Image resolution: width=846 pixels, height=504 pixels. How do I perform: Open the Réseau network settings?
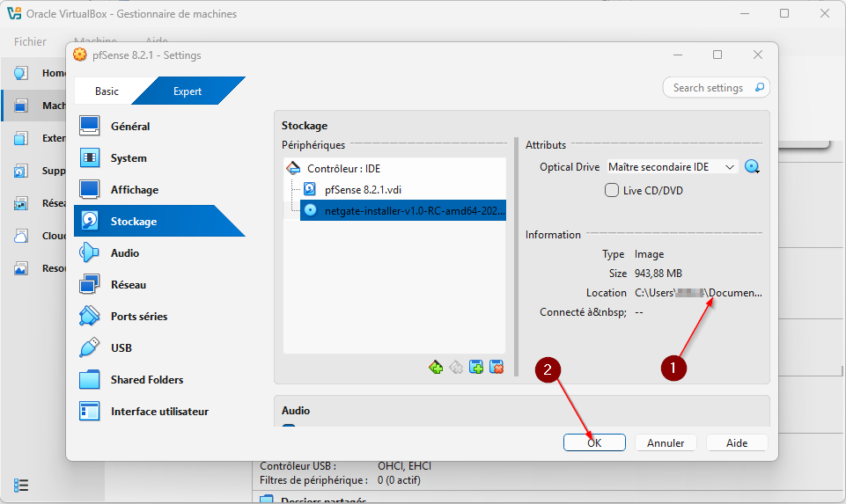tap(128, 285)
